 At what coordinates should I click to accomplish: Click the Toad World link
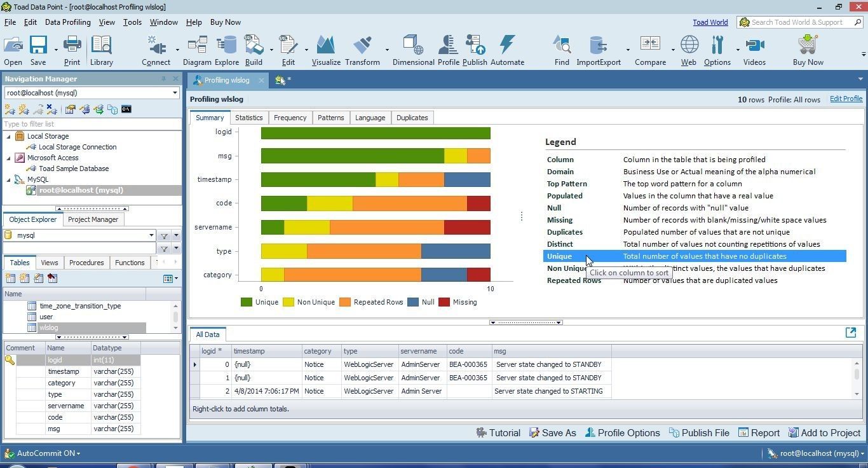point(710,22)
